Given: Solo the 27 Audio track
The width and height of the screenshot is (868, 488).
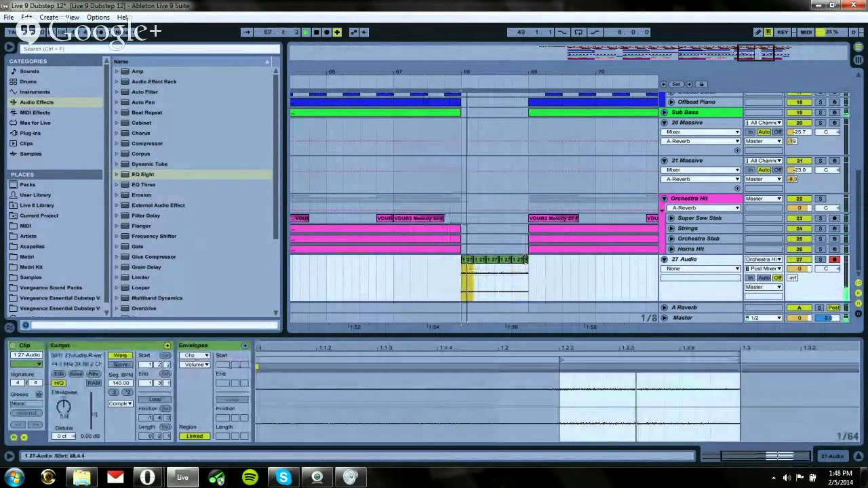Looking at the screenshot, I should [820, 260].
